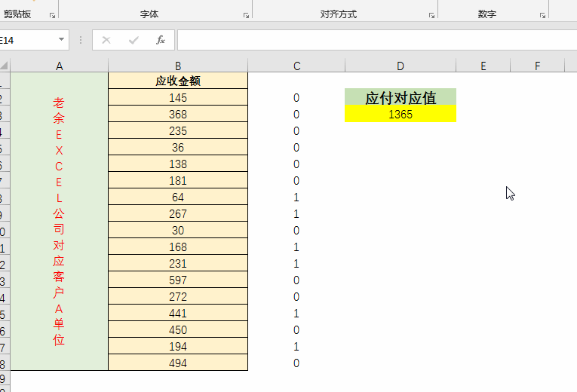Click the 1 in column C beside 64

coord(296,197)
